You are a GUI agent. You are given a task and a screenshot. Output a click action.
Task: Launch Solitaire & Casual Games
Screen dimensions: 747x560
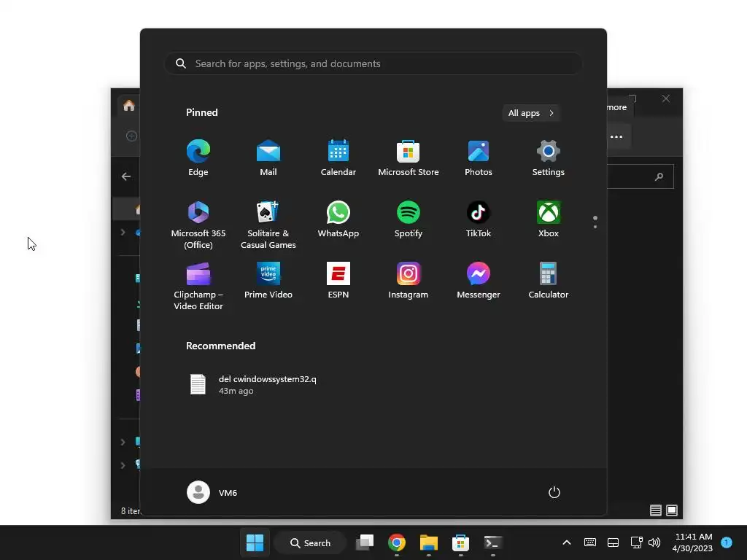tap(268, 225)
